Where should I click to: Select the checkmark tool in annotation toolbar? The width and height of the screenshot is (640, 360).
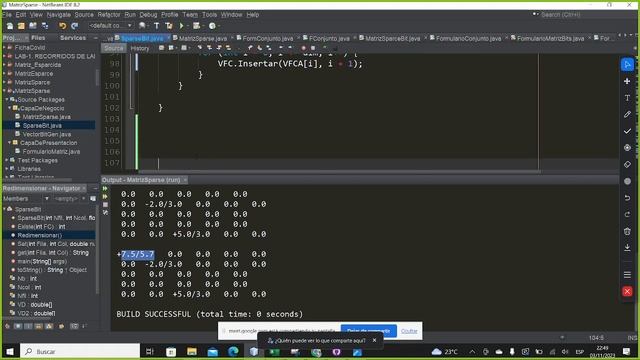[x=627, y=131]
